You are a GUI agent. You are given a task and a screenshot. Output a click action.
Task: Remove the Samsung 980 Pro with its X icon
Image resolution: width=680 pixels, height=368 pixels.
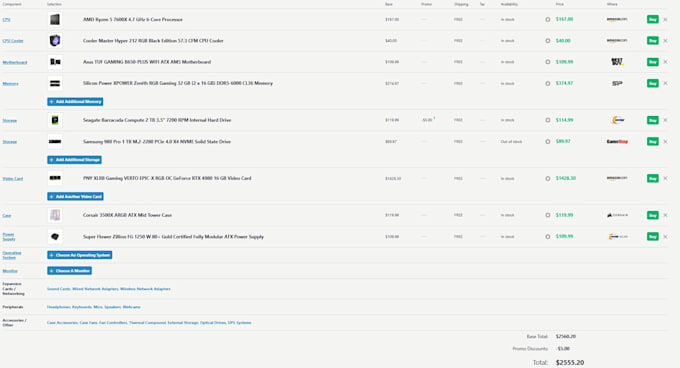point(665,142)
